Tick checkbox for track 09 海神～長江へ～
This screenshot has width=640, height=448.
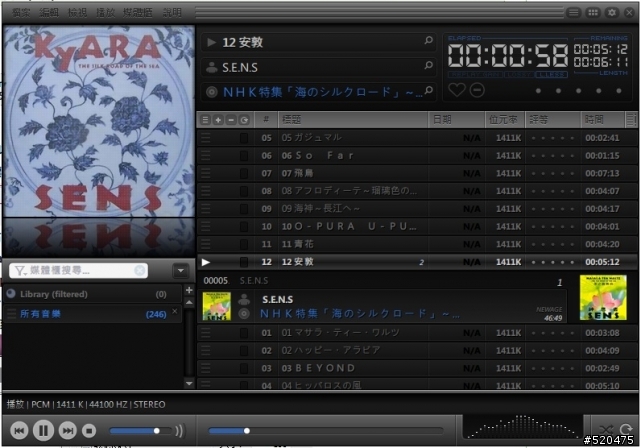244,209
